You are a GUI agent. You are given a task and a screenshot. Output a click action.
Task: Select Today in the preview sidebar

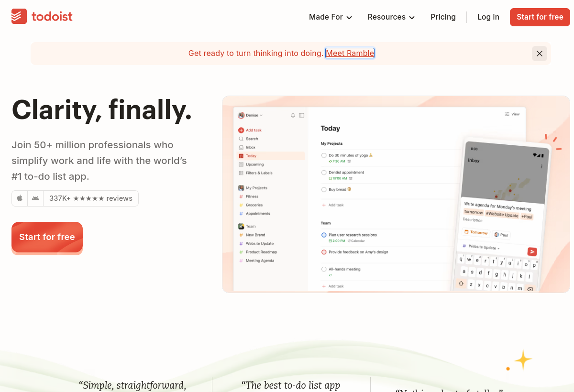pos(271,156)
